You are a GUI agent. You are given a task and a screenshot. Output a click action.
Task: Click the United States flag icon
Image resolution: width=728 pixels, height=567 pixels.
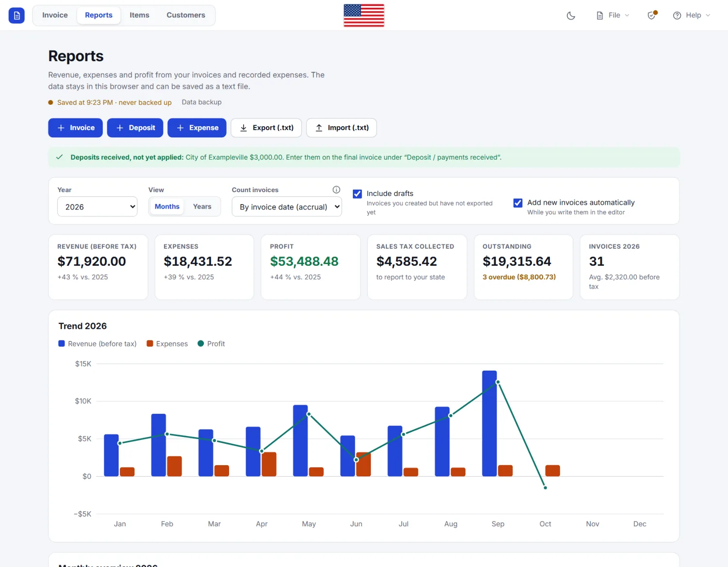click(x=364, y=15)
